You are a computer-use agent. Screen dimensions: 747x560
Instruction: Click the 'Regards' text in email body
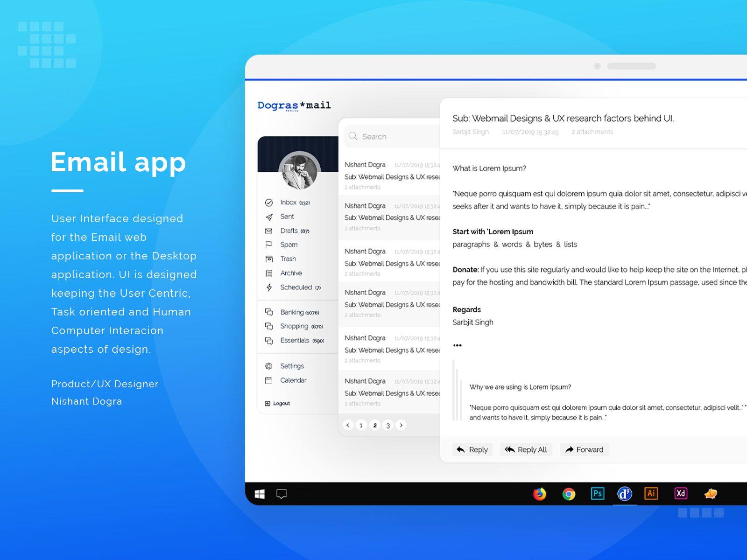tap(466, 309)
